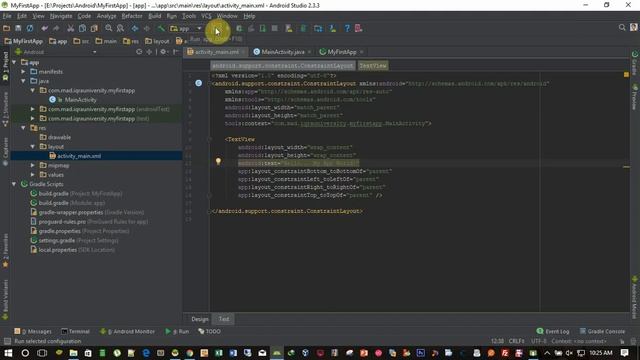
Task: Click the Help question mark icon
Action: (x=347, y=28)
